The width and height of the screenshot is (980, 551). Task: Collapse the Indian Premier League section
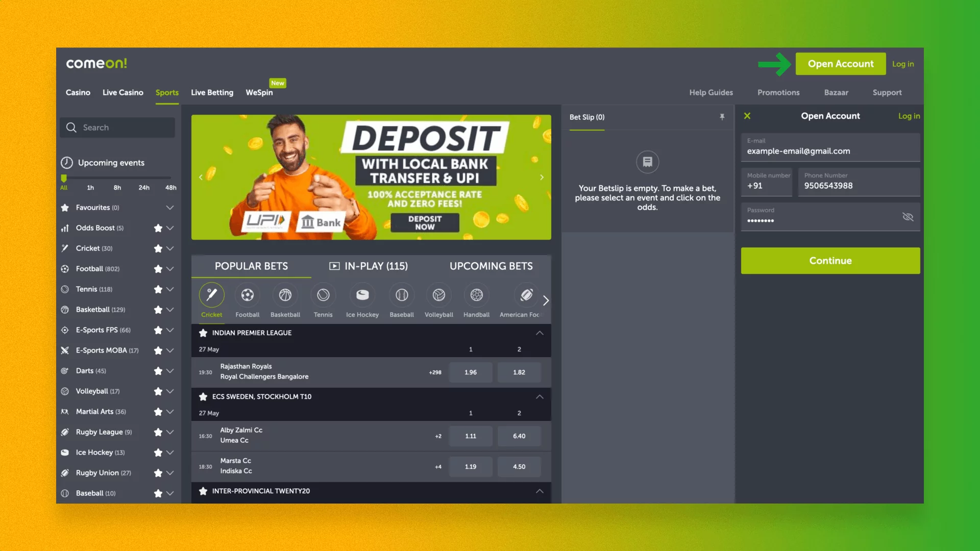click(x=540, y=333)
